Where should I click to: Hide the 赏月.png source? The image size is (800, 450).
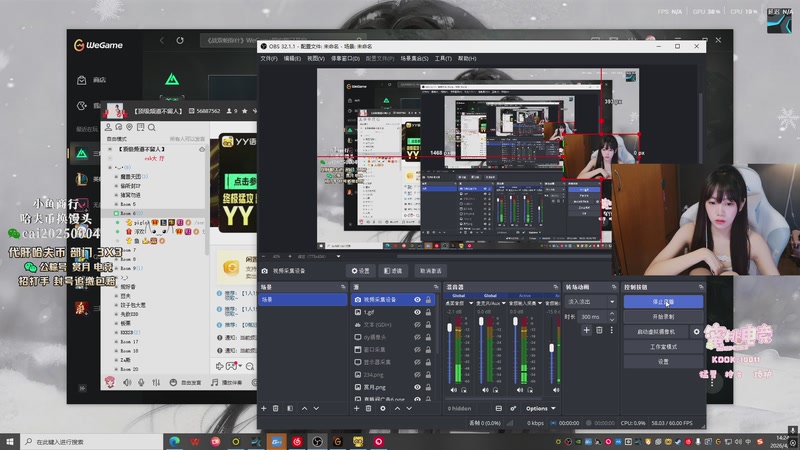tap(417, 387)
